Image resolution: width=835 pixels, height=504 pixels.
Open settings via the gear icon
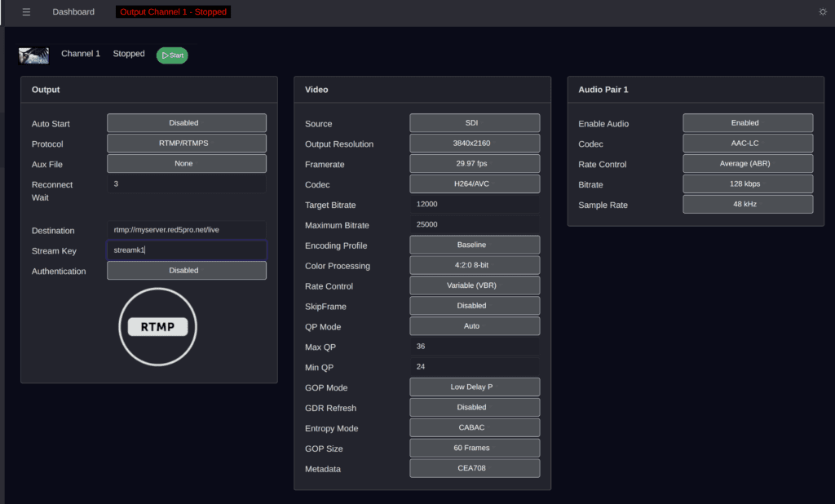822,11
